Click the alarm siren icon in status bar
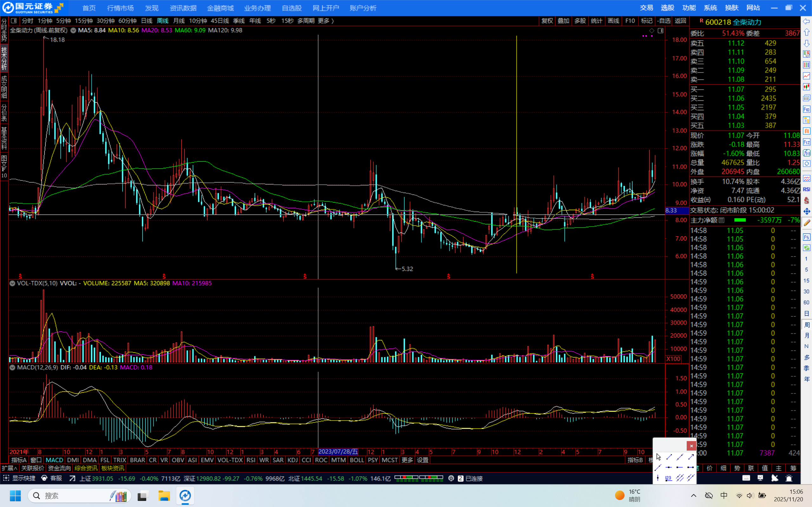Screen dimensions: 812x507 789,478
